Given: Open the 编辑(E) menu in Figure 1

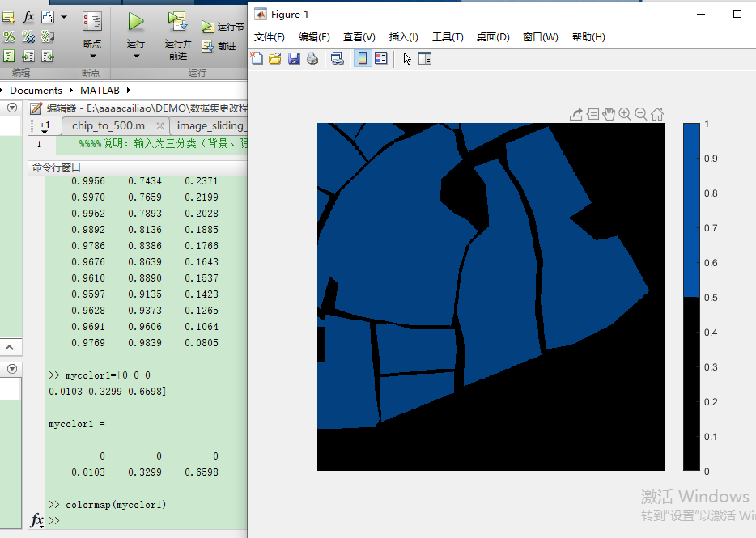Looking at the screenshot, I should pyautogui.click(x=314, y=37).
